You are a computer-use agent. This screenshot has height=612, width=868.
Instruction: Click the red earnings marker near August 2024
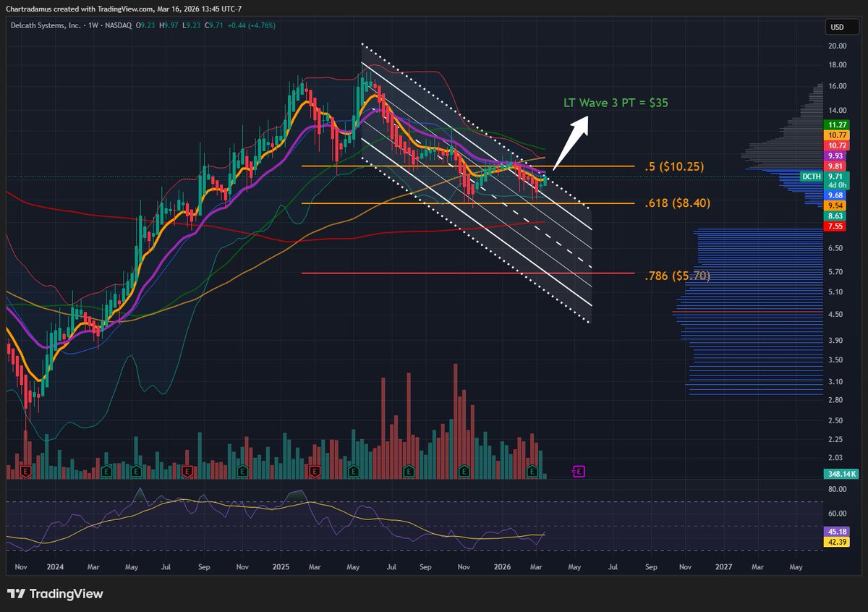click(188, 472)
